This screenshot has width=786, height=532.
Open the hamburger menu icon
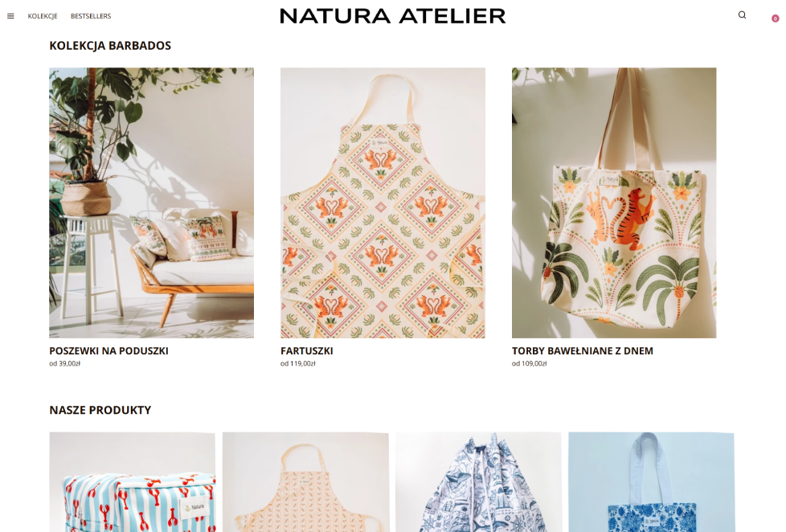pos(10,16)
